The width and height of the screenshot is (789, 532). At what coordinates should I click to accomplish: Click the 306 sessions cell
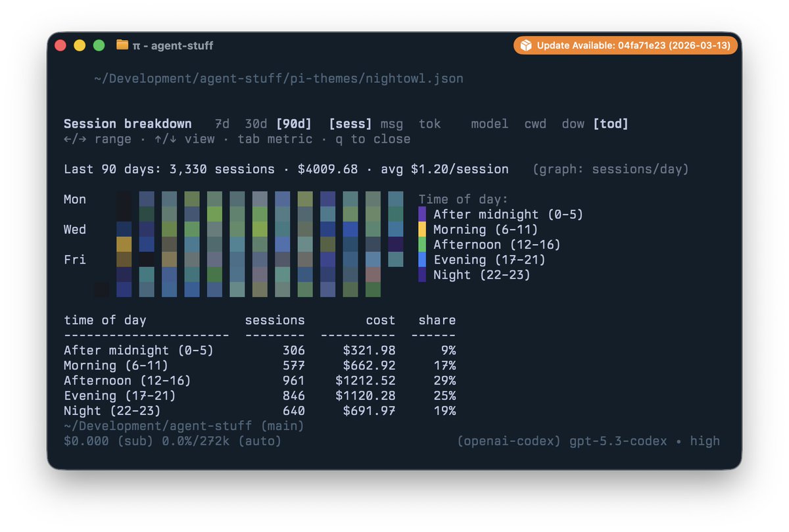click(x=294, y=351)
